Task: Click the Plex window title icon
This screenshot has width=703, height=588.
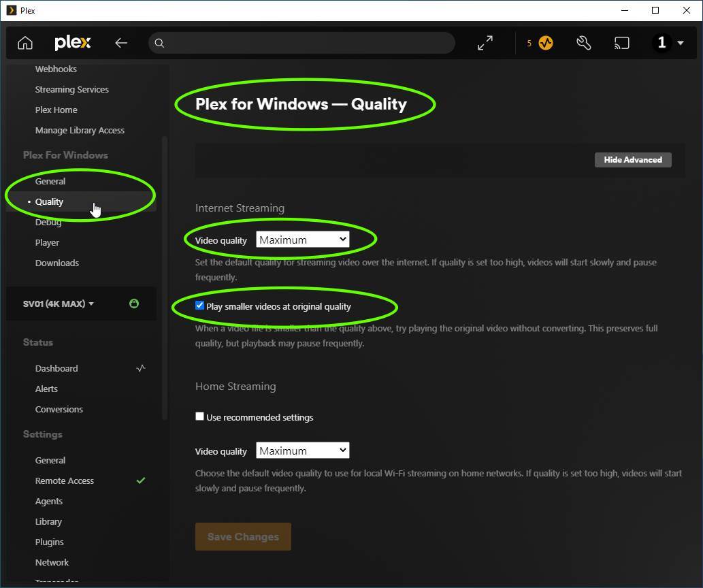Action: [11, 10]
